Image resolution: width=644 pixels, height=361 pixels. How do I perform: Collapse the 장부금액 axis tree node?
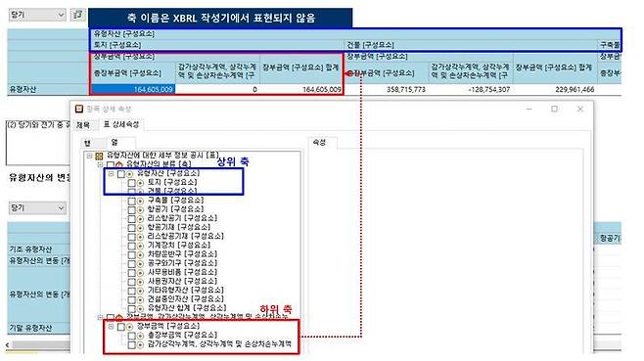point(100,318)
